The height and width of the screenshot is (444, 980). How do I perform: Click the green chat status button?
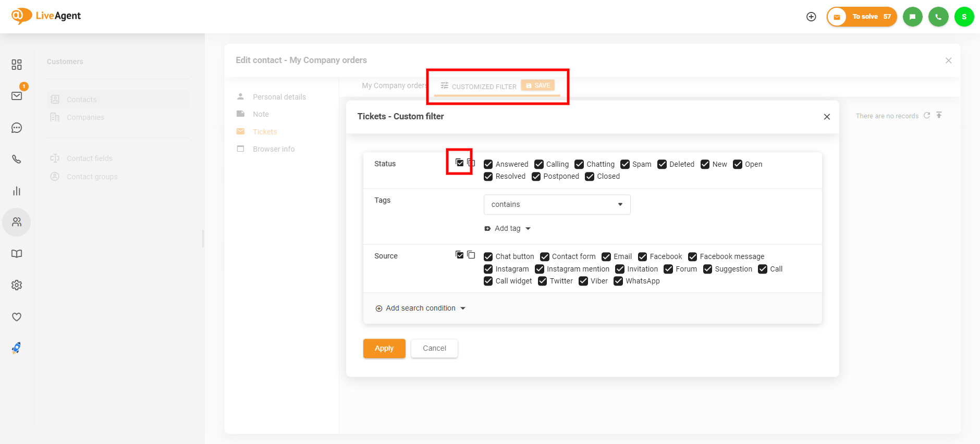click(912, 17)
